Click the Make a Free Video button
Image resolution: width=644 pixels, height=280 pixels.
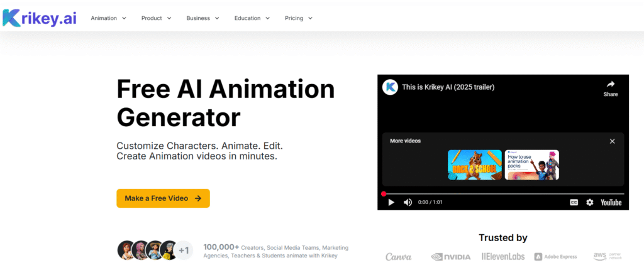click(x=163, y=198)
